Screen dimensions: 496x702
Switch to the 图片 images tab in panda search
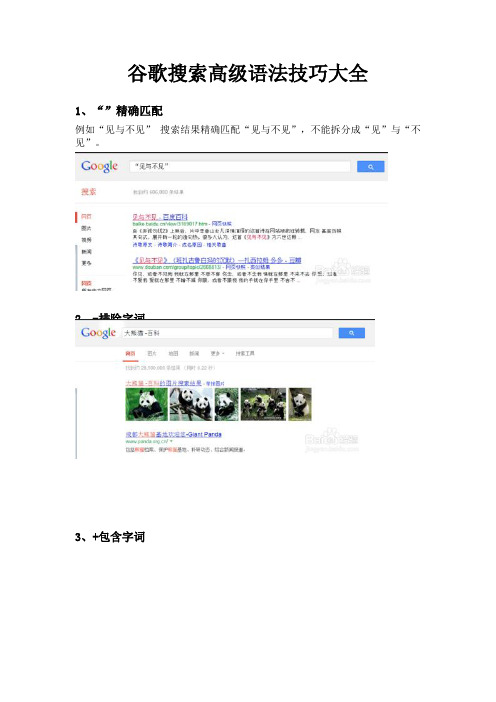[x=152, y=354]
